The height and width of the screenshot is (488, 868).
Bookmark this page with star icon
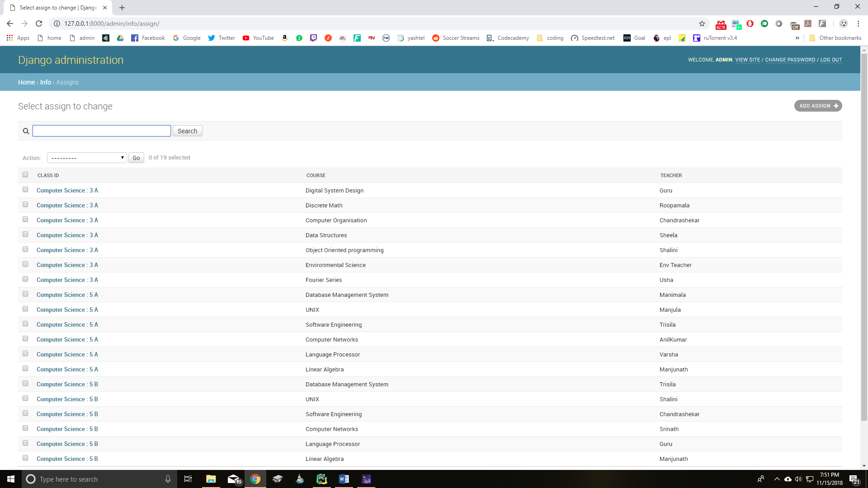click(702, 23)
